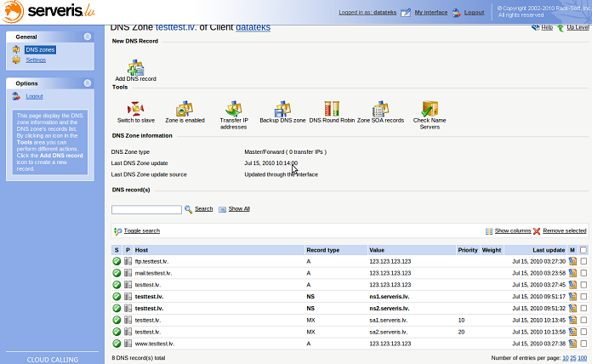Click the Show All link
592x364 pixels.
click(239, 209)
